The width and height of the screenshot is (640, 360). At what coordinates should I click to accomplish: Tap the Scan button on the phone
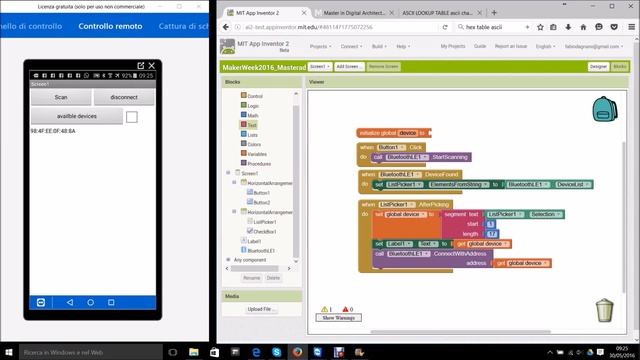(x=61, y=97)
